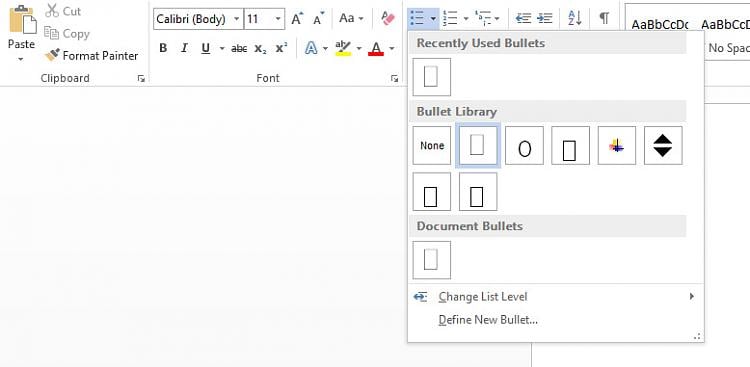The height and width of the screenshot is (367, 750).
Task: Open the Numbering dropdown arrow
Action: [466, 19]
